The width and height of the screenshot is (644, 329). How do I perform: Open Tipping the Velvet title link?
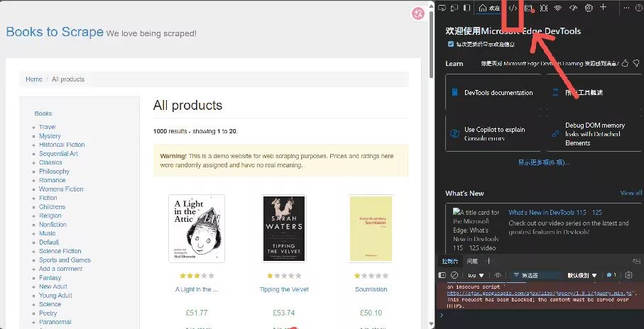click(x=284, y=289)
